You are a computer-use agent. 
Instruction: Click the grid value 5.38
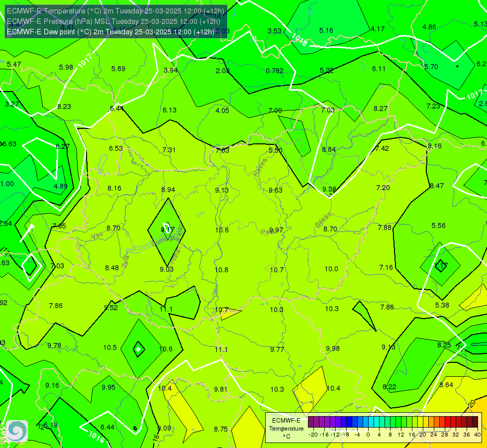(442, 305)
